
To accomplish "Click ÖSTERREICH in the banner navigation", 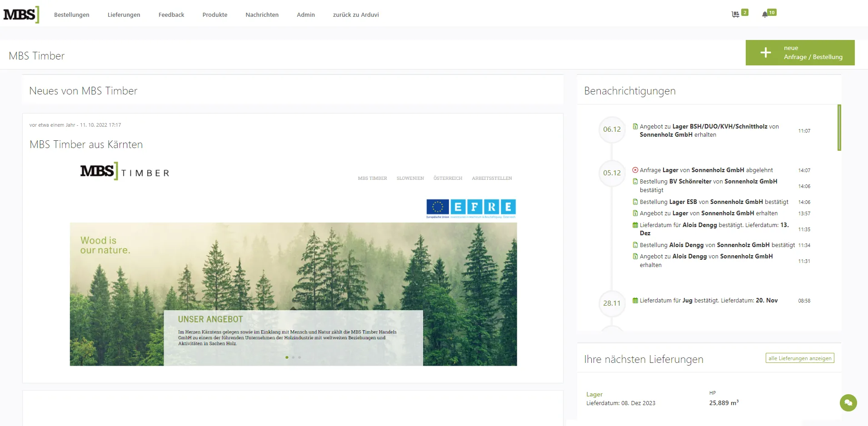I will tap(448, 178).
